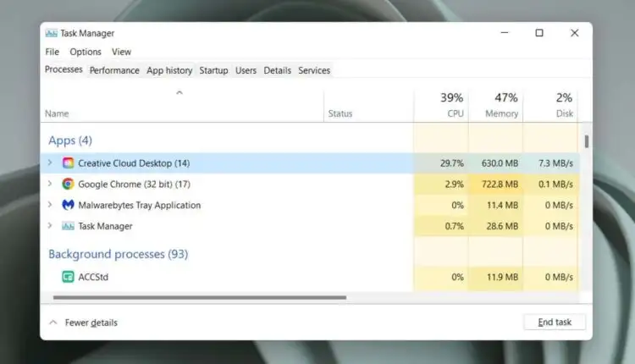Click the vertical scrollbar thumb
635x364 pixels.
587,141
